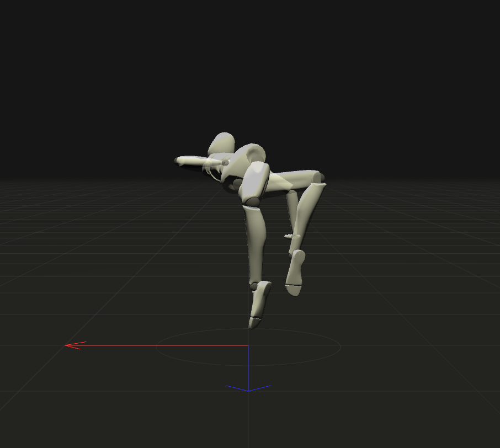Click the red X-axis arrow head
Viewport: 500px width, 448px height.
click(x=75, y=345)
